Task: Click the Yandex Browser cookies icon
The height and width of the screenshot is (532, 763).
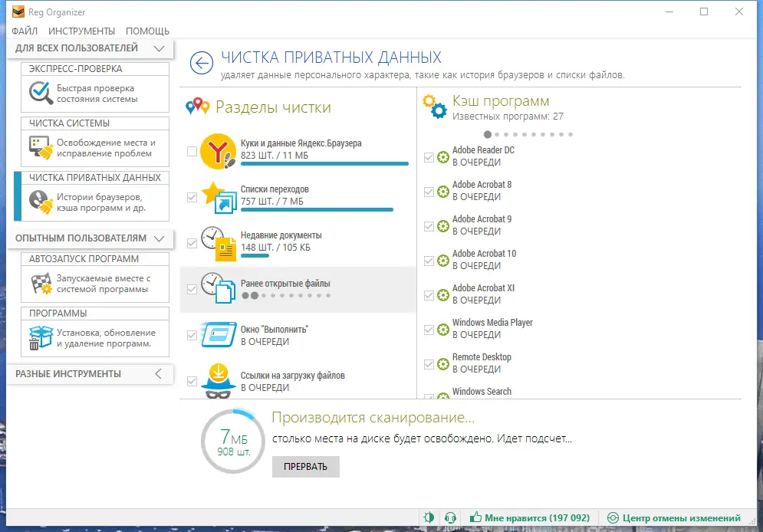Action: (219, 151)
